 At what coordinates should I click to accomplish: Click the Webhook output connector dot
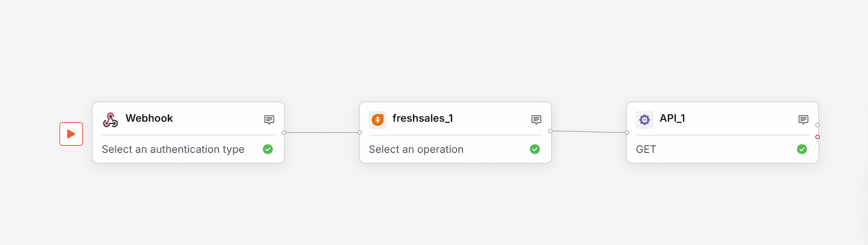[x=284, y=132]
